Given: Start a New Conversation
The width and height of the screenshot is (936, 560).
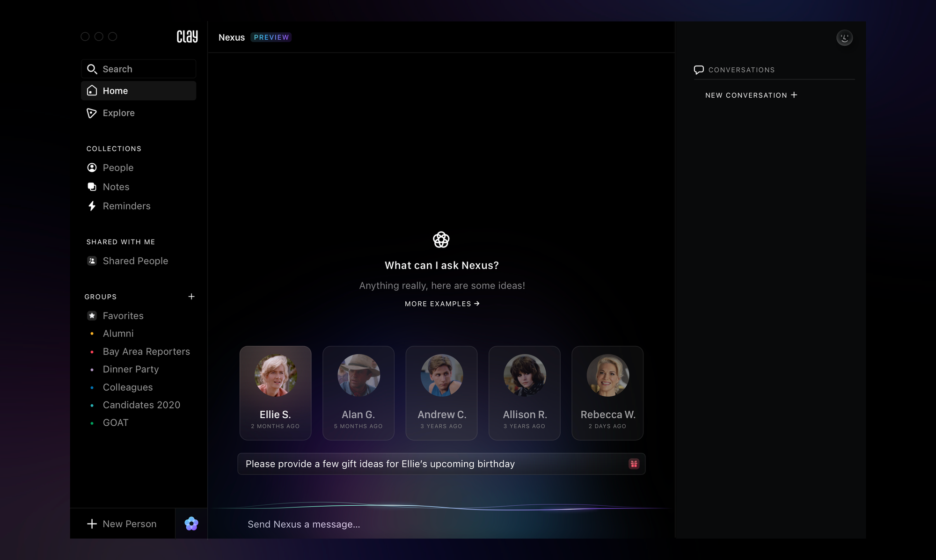Looking at the screenshot, I should (x=751, y=95).
